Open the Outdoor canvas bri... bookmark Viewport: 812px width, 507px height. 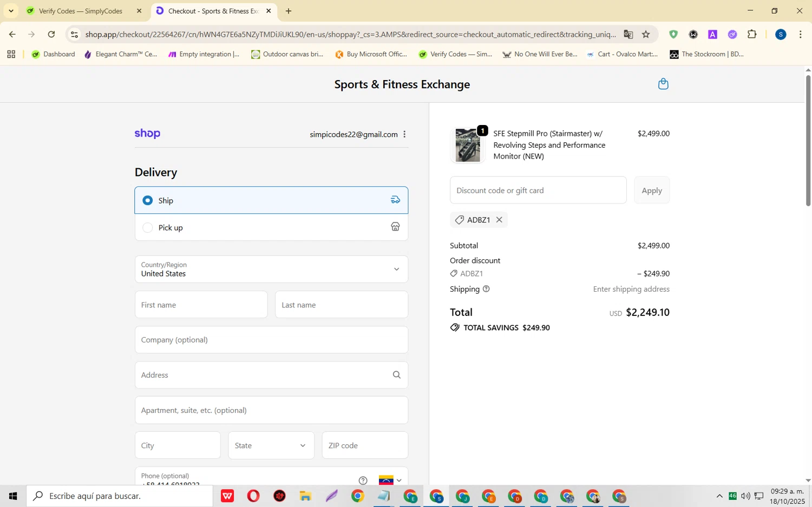pyautogui.click(x=287, y=54)
